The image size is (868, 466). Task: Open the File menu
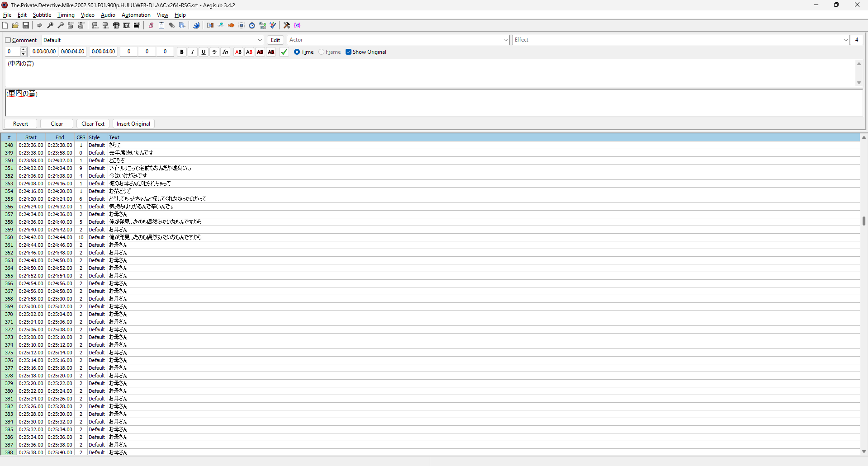7,15
